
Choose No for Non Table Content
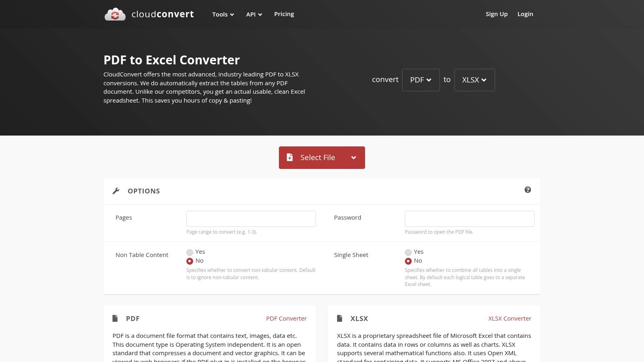190,261
